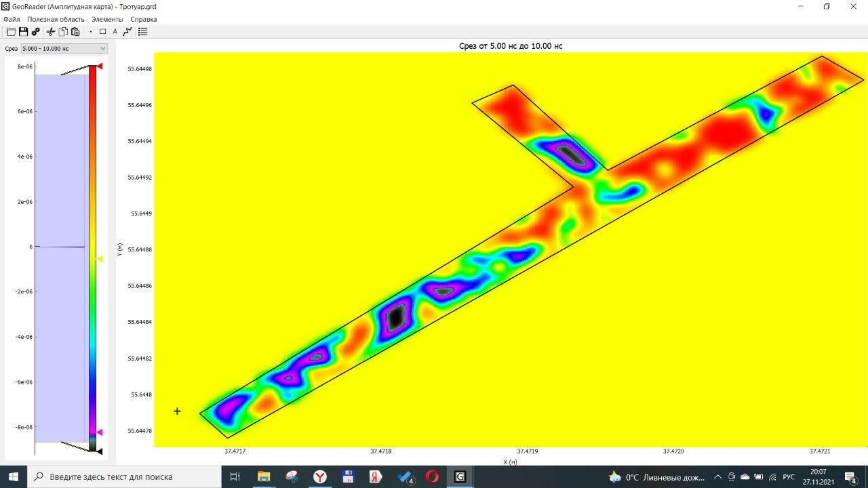This screenshot has height=488, width=868.
Task: Click the red upper color scale marker
Action: (100, 66)
